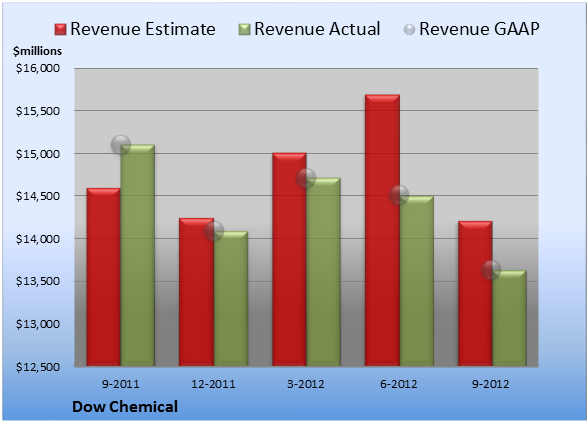Image resolution: width=588 pixels, height=422 pixels.
Task: Select the 'Revenue Estimate' legend label
Action: [143, 29]
